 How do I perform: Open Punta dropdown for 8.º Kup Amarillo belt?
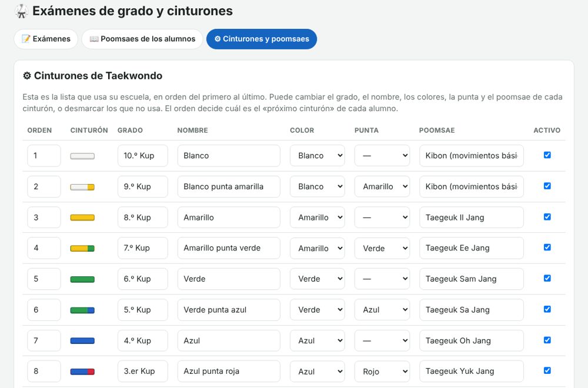click(382, 218)
